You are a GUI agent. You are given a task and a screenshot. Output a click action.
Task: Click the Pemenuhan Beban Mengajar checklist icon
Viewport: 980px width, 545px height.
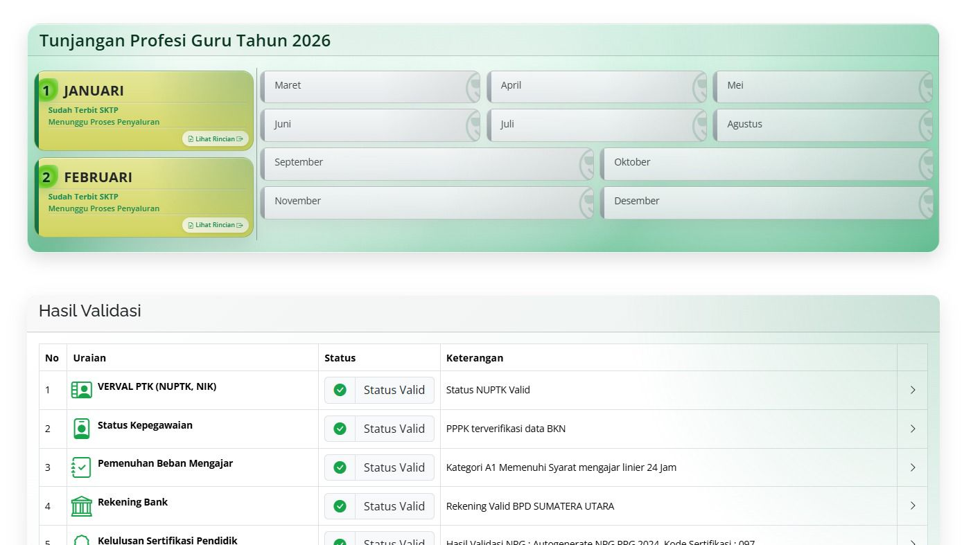81,467
